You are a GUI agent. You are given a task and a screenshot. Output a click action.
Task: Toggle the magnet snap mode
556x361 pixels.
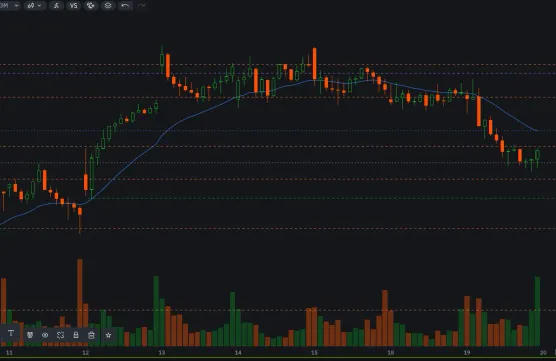tap(30, 335)
